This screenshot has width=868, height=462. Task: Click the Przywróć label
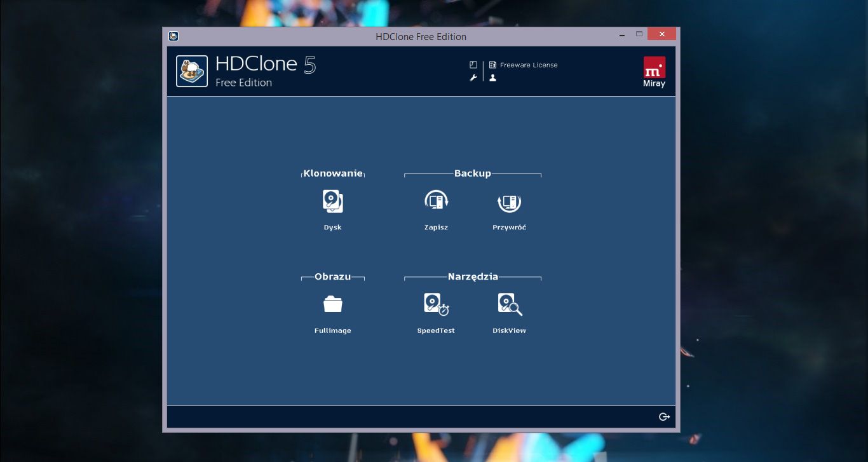click(509, 228)
